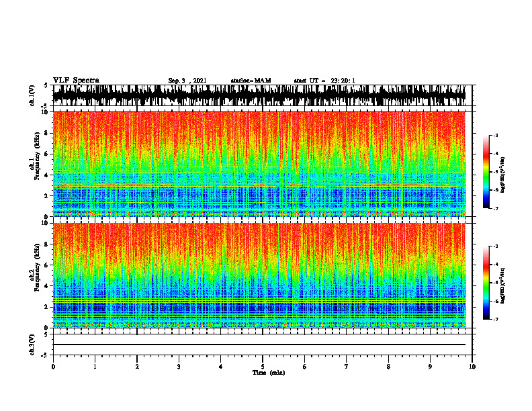Viewport: 532px width, 411px height.
Task: Click time-axis tick label '5' at bottom
Action: [x=263, y=367]
